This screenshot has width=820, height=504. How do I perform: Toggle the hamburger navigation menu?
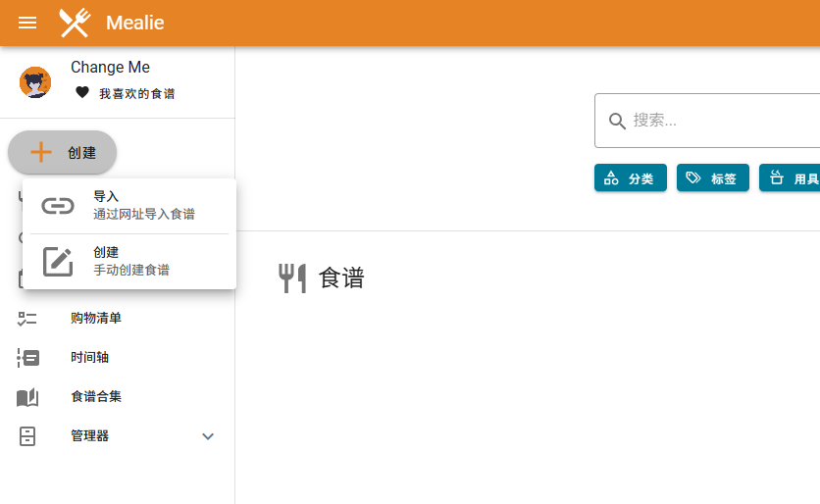pos(27,23)
